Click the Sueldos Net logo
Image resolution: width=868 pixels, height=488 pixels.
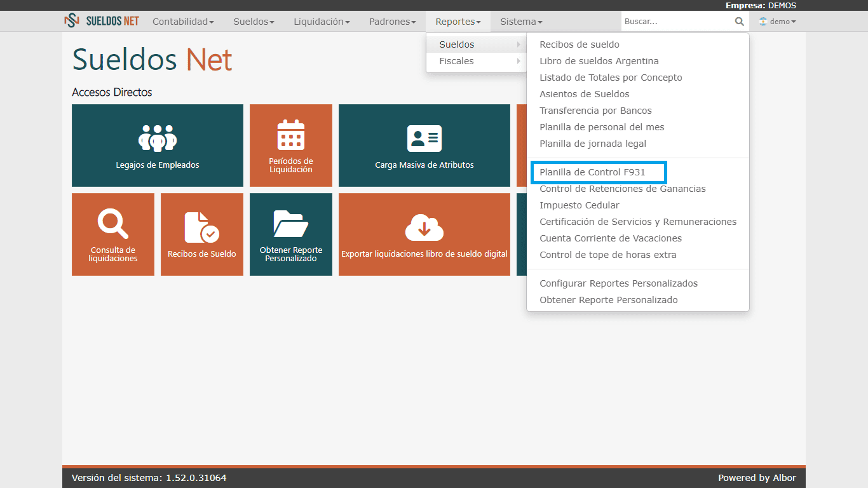pyautogui.click(x=102, y=21)
